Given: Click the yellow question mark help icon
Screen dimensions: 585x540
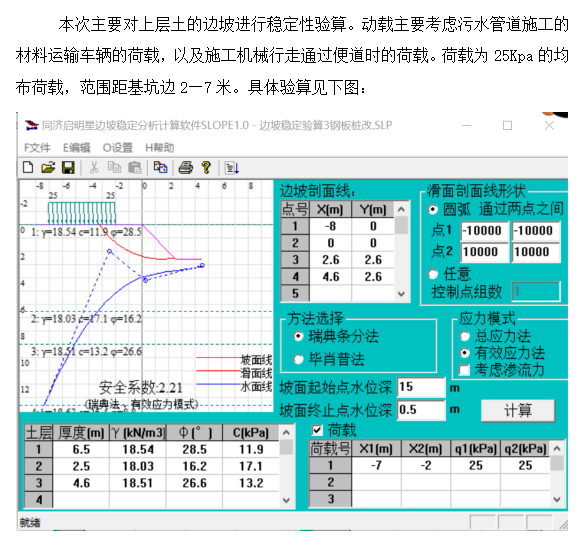Looking at the screenshot, I should (206, 168).
